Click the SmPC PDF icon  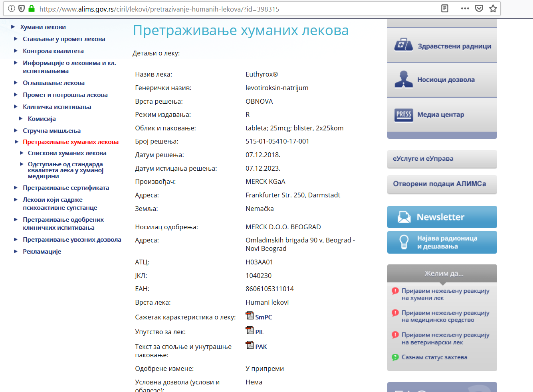coord(250,315)
